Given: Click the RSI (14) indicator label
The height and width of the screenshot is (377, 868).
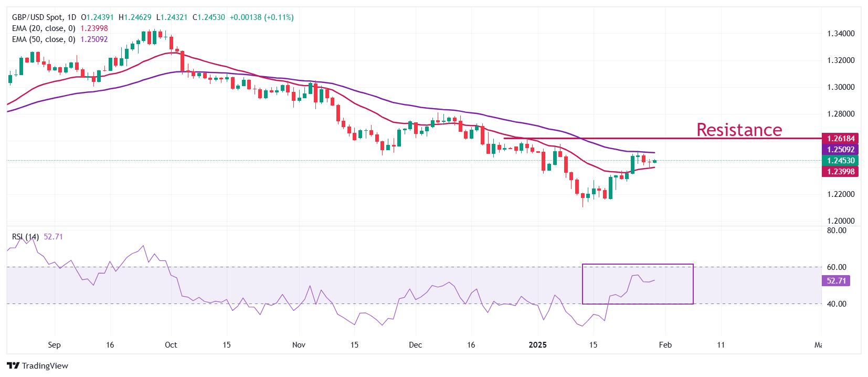Looking at the screenshot, I should tap(25, 237).
